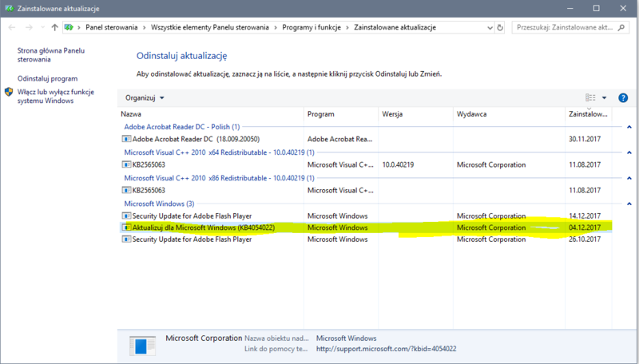Expand chevron after Programy i funkcje breadcrumb

pos(347,27)
